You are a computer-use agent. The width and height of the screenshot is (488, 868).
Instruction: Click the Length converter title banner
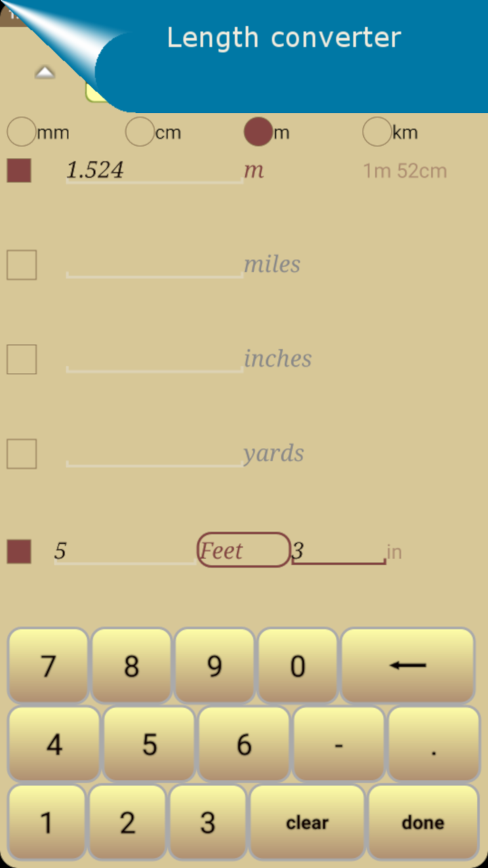(285, 38)
